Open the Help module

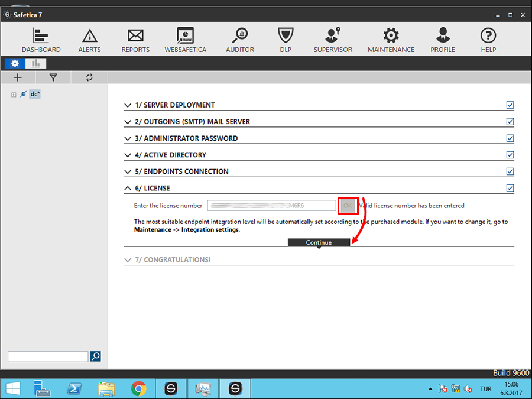488,40
